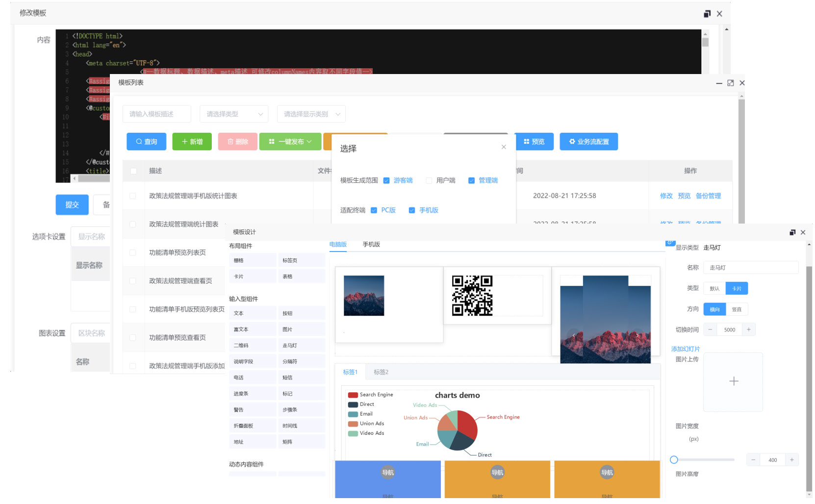Click the 名称 field containing 走马灯
This screenshot has height=504, width=815.
pos(751,268)
